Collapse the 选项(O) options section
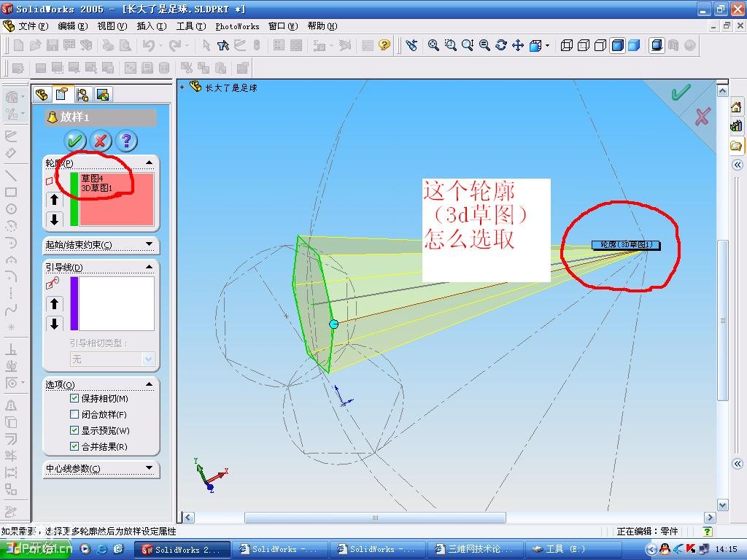The width and height of the screenshot is (747, 560). [x=149, y=384]
